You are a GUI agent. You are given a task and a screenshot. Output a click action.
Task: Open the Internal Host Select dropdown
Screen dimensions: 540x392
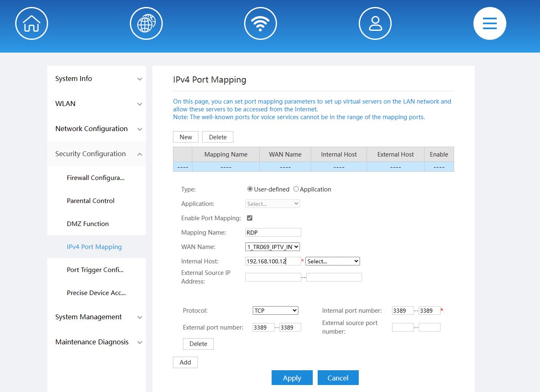pos(332,261)
